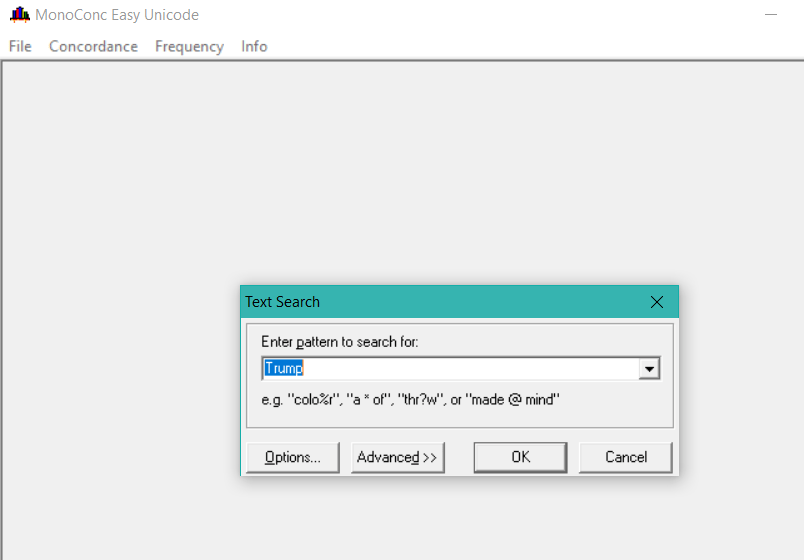
Task: Expand the search pattern history dropdown arrow
Action: point(650,369)
